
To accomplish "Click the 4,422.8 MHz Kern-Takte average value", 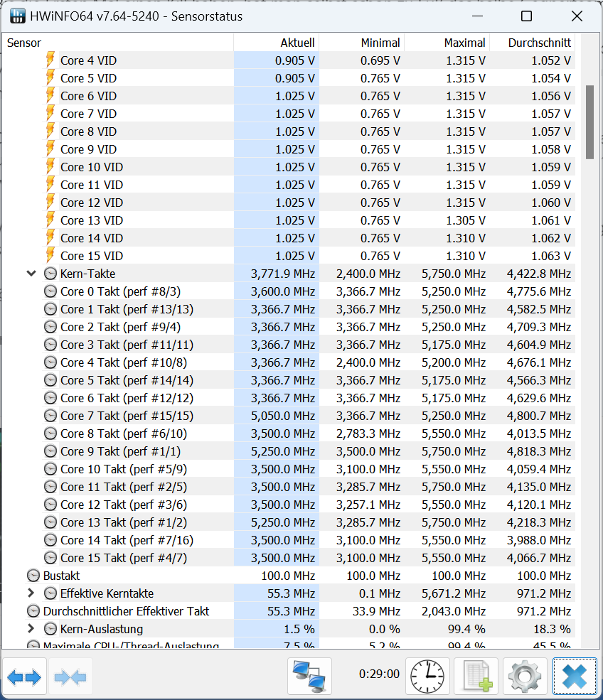I will (539, 273).
